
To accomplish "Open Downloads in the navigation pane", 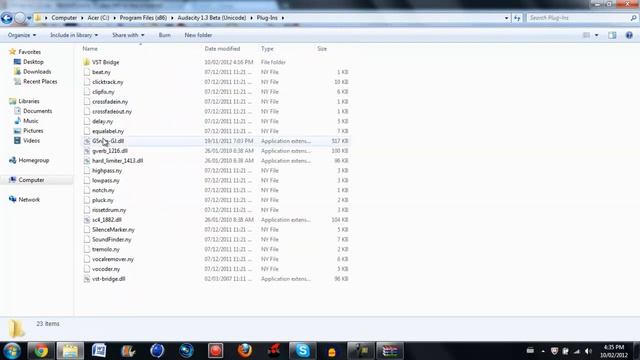I will (x=37, y=71).
